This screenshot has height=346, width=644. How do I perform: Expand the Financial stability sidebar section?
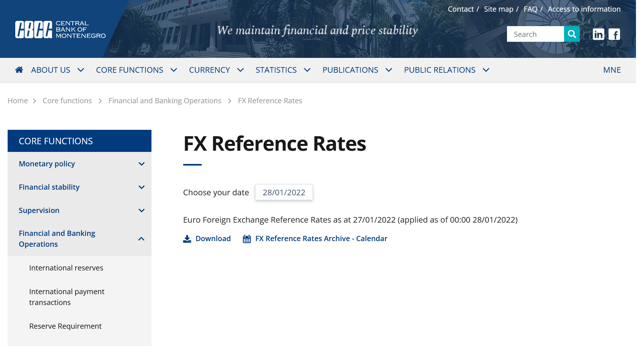tap(141, 187)
